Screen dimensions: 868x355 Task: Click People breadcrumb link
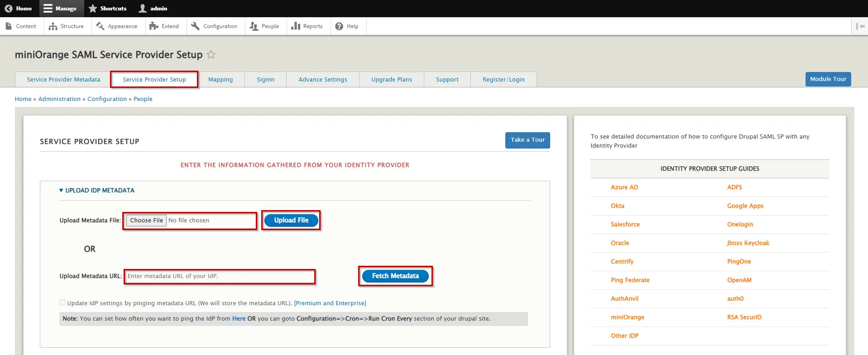coord(143,99)
